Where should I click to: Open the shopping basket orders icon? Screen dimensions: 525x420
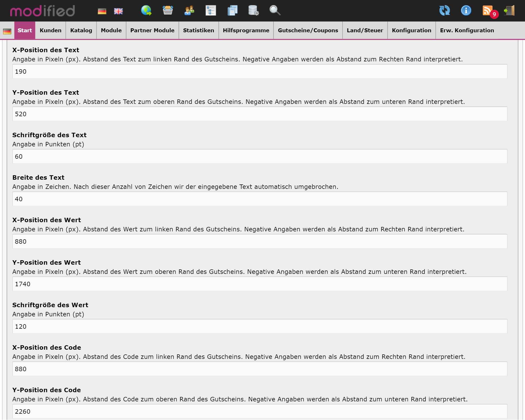point(168,10)
